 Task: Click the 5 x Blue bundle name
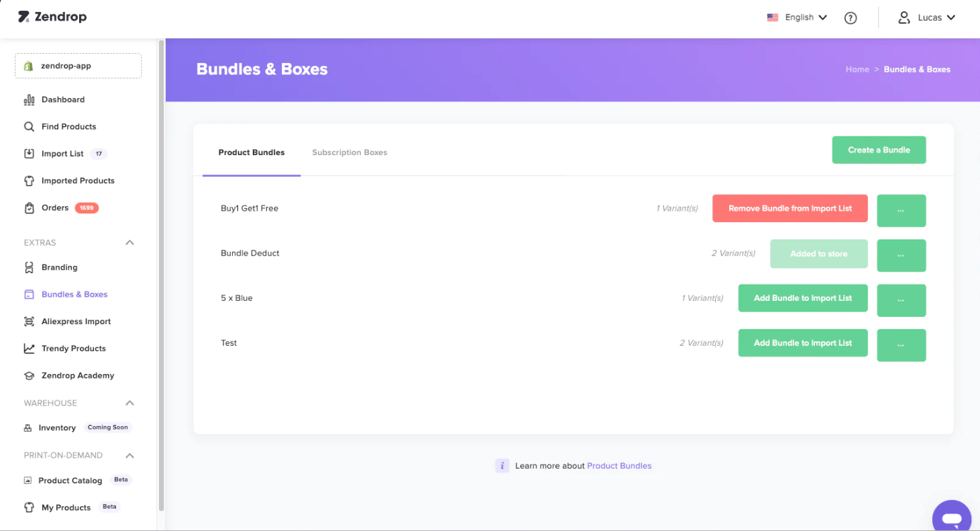237,298
